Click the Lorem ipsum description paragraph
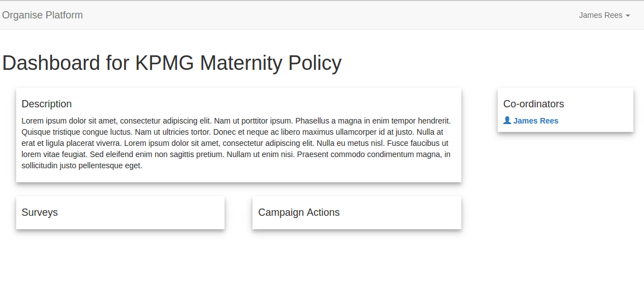 click(x=236, y=143)
